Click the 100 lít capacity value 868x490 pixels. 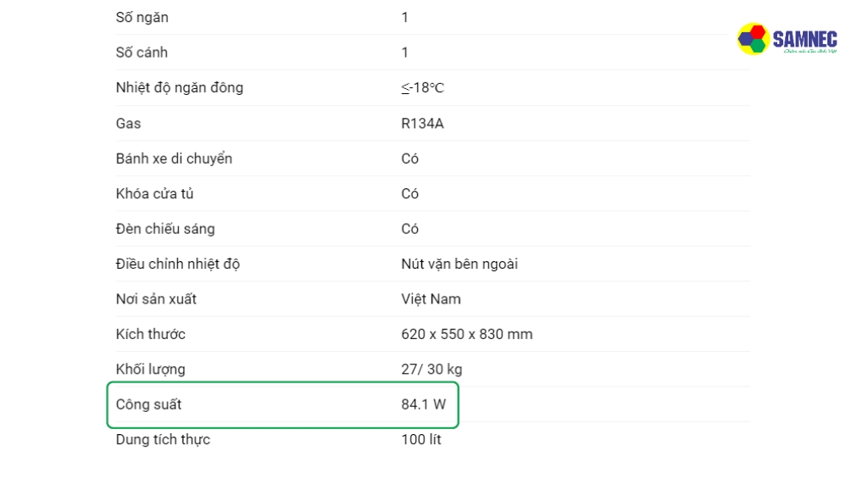click(x=421, y=440)
